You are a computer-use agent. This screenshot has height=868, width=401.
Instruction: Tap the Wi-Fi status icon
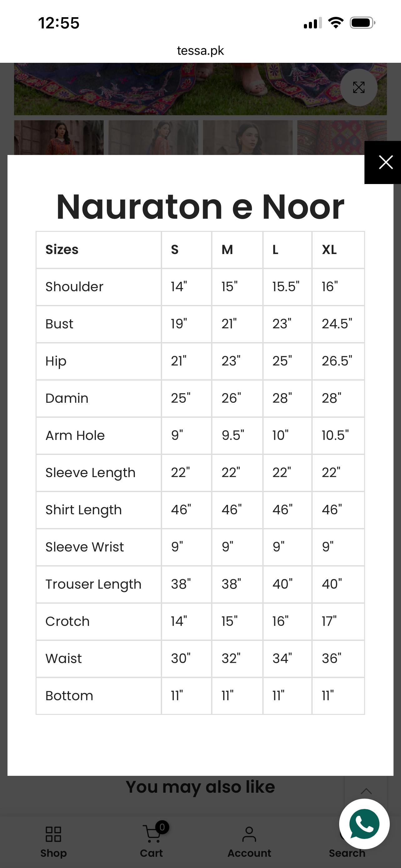click(x=336, y=23)
